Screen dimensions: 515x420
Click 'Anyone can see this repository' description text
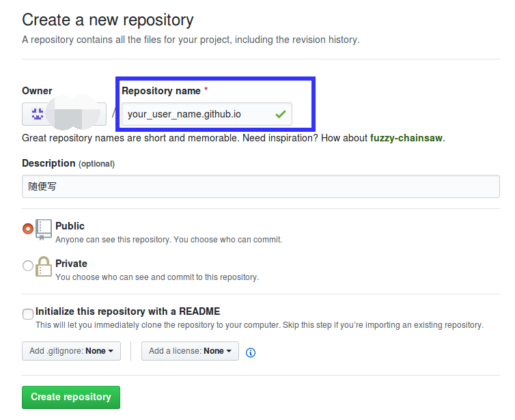(x=169, y=240)
